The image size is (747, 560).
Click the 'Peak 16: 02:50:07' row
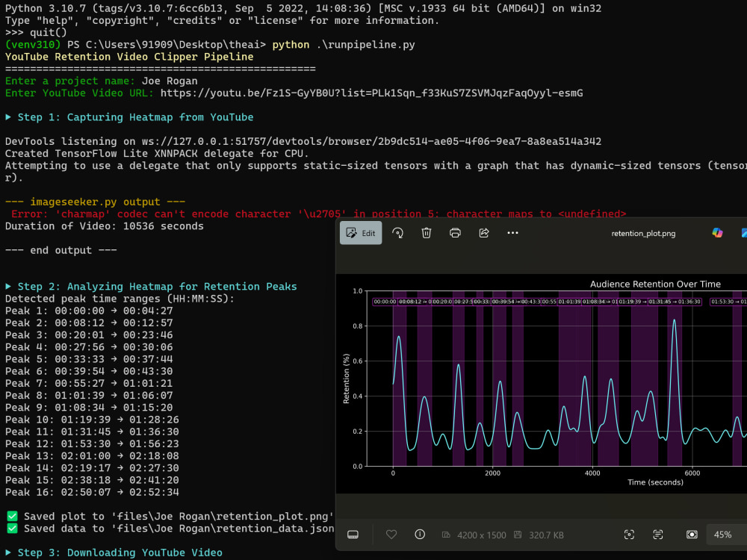coord(92,492)
